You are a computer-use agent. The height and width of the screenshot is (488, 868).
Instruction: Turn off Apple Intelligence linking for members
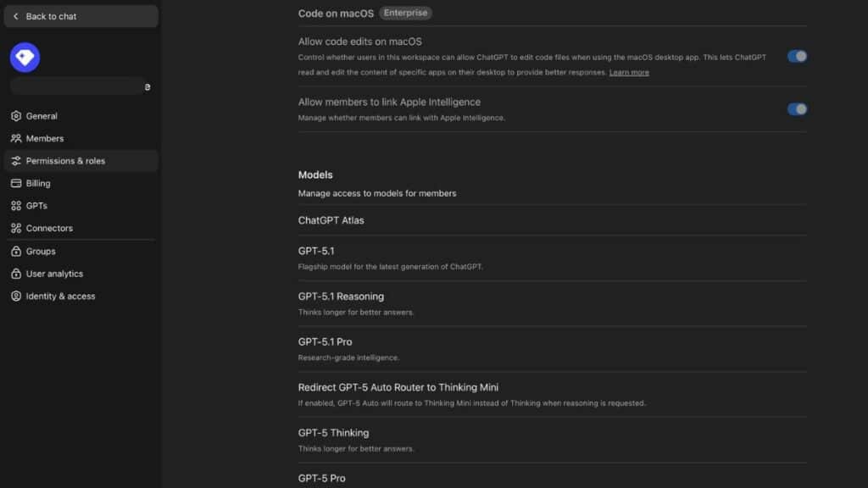click(x=796, y=108)
